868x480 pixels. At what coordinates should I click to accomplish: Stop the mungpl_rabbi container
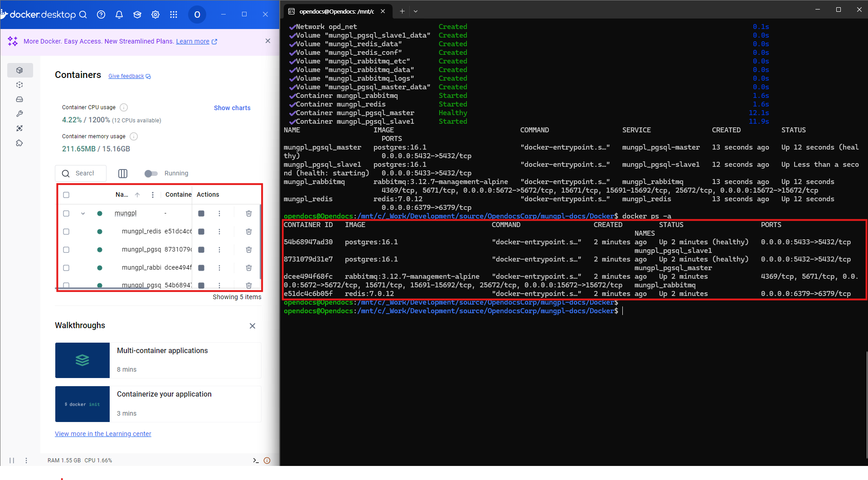(201, 268)
